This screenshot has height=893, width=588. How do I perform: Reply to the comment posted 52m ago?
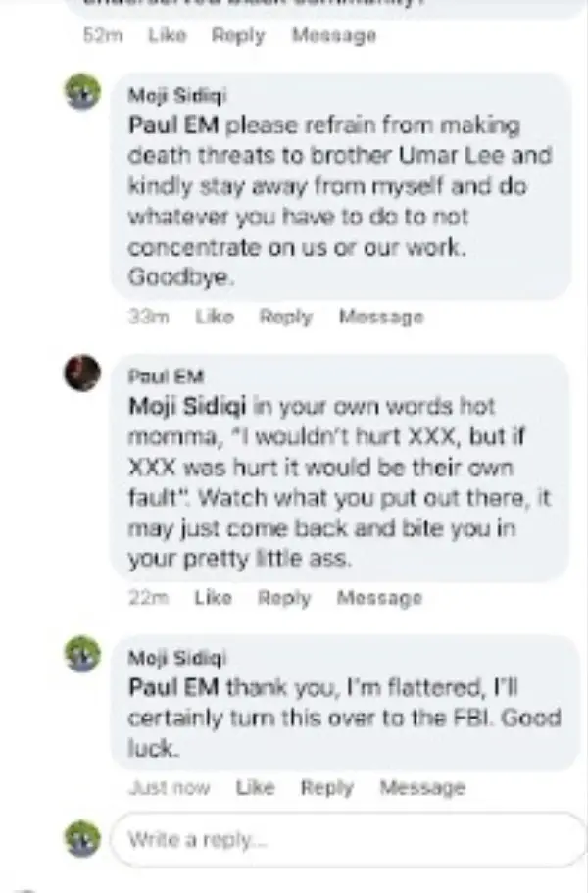[238, 36]
